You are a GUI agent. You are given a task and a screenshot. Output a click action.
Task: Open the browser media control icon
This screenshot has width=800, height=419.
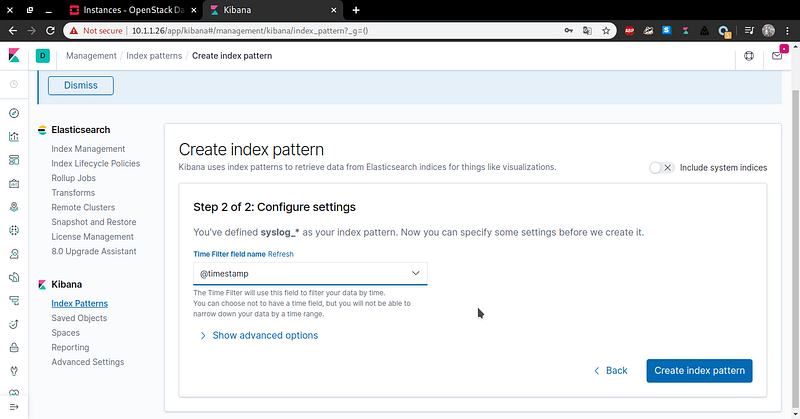(x=748, y=31)
